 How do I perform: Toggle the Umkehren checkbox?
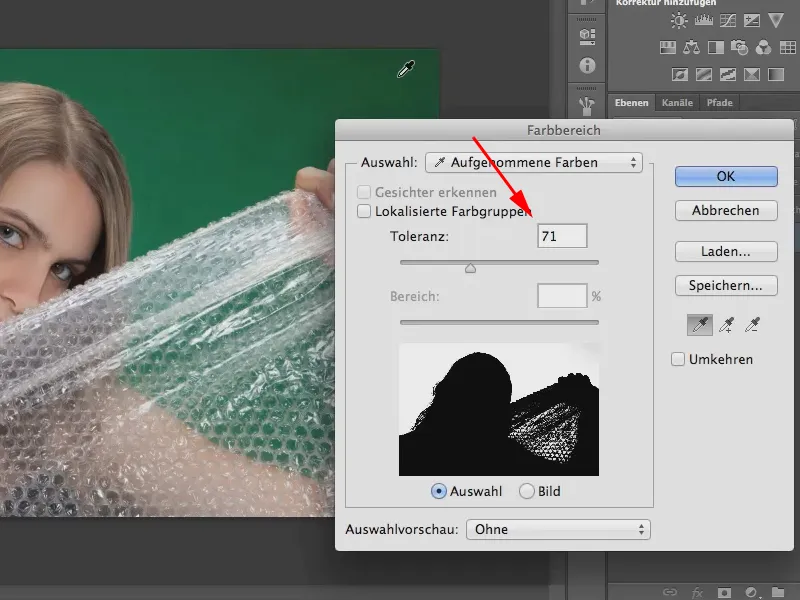pyautogui.click(x=678, y=359)
